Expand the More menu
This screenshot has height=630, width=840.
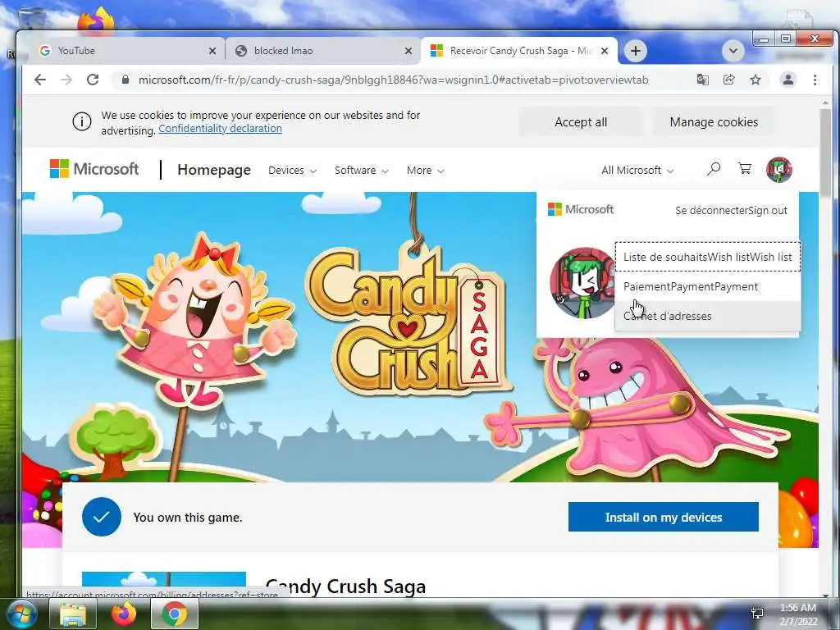(x=426, y=171)
